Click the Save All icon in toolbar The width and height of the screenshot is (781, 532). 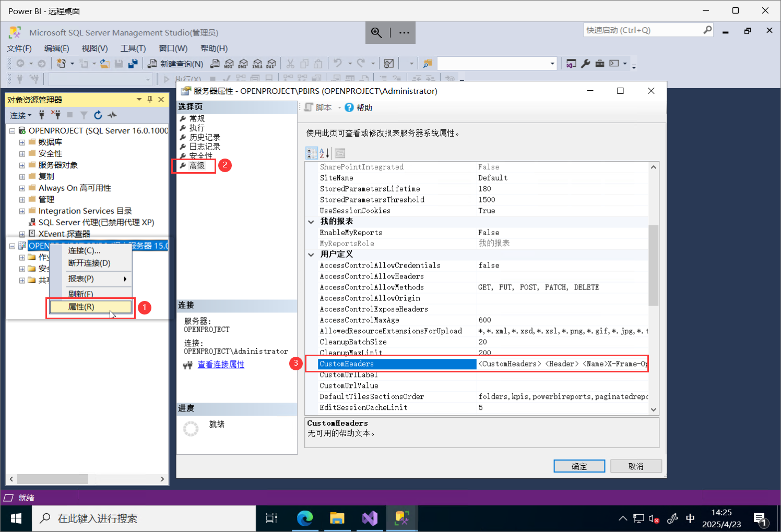[x=133, y=64]
